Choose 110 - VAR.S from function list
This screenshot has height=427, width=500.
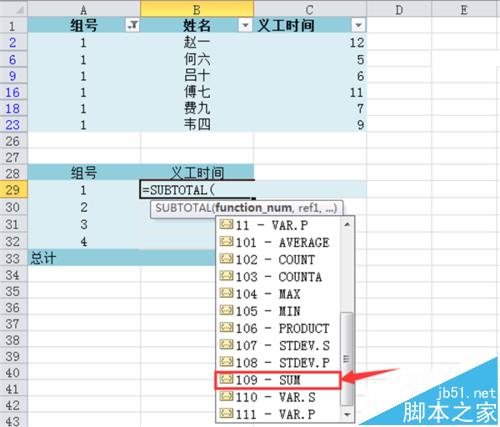(278, 397)
